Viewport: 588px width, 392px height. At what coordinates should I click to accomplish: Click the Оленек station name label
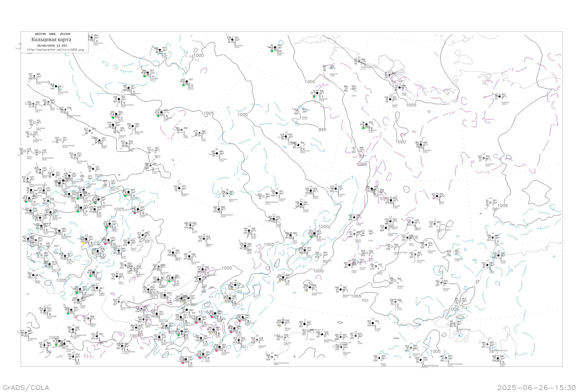coord(305,117)
